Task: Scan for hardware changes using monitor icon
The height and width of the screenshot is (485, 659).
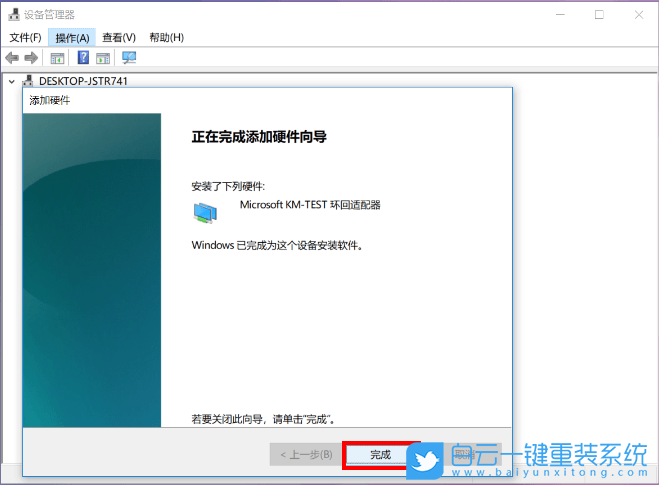Action: (x=129, y=58)
